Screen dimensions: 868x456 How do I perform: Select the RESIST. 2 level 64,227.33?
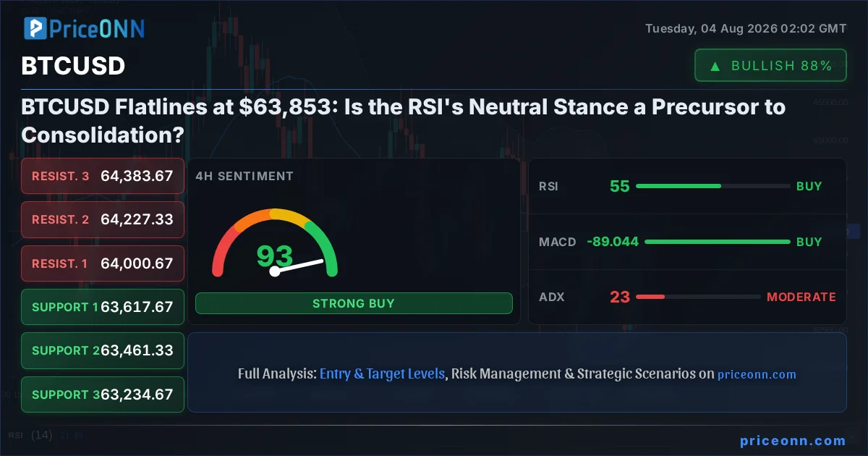coord(103,219)
